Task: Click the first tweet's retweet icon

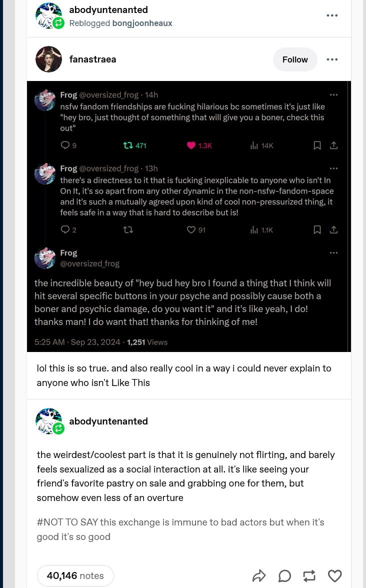Action: (x=128, y=145)
